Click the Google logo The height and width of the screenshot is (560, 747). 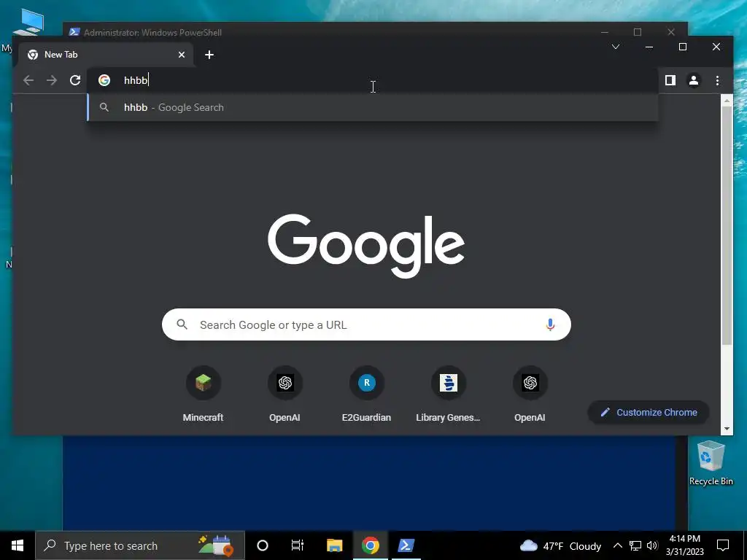pyautogui.click(x=366, y=245)
